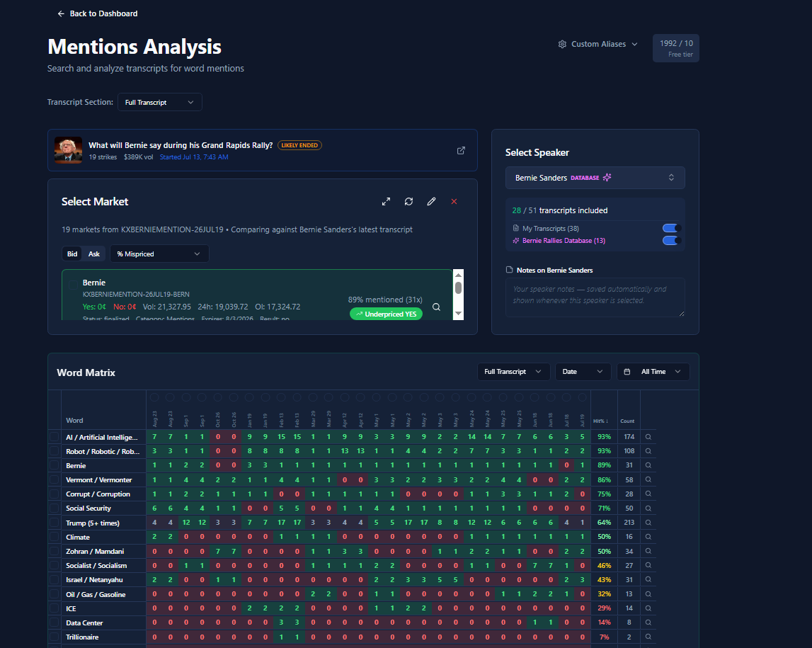Click the market list scrollbar down arrow
Viewport: 812px width, 648px height.
point(458,314)
